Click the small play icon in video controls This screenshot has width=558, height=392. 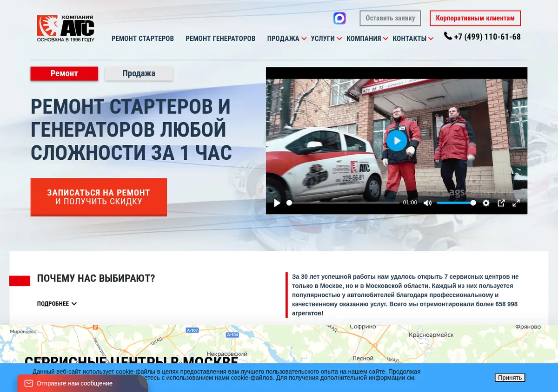tap(277, 203)
